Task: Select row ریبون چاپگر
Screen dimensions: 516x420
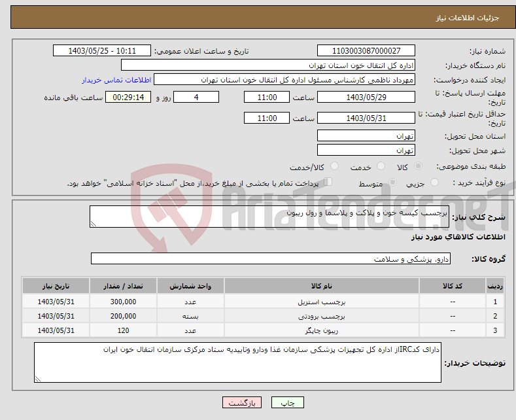Action: 264,330
